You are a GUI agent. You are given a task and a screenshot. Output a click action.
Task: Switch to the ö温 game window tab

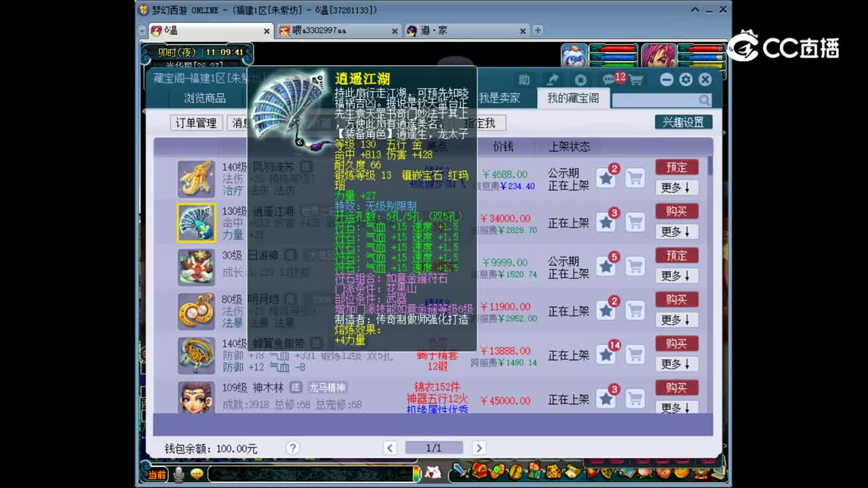(x=210, y=30)
